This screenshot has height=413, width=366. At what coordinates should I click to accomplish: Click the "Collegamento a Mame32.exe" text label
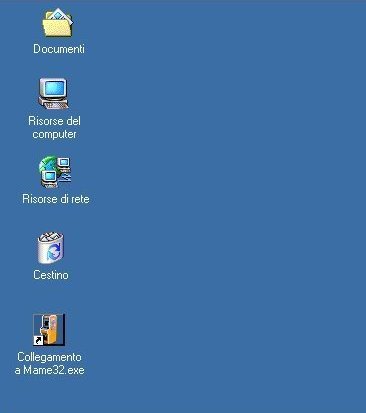49,363
